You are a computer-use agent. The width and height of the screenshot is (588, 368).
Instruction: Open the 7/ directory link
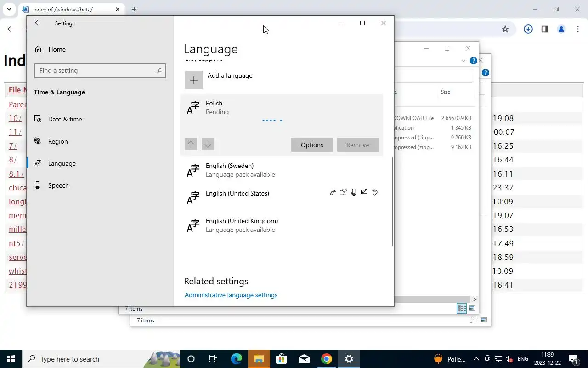[13, 146]
